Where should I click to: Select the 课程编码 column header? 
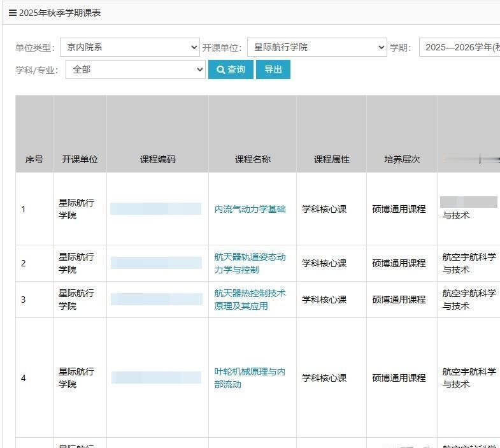(x=157, y=159)
